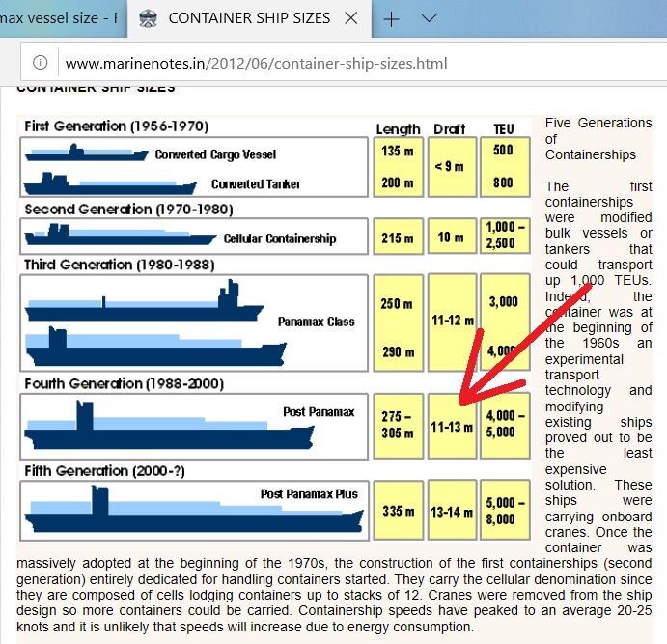Image resolution: width=667 pixels, height=644 pixels.
Task: Open a new browser tab
Action: 391,19
